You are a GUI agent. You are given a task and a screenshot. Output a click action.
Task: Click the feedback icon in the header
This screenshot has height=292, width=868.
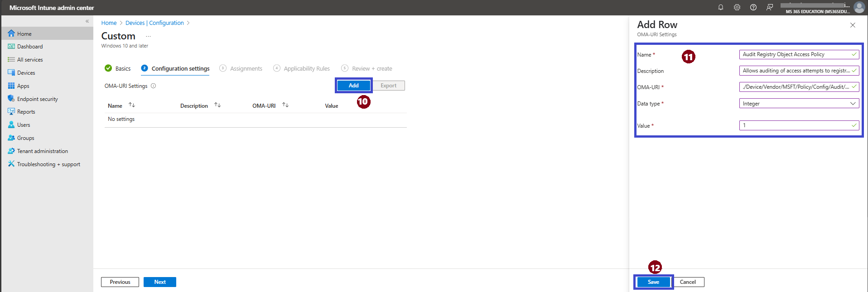tap(770, 7)
